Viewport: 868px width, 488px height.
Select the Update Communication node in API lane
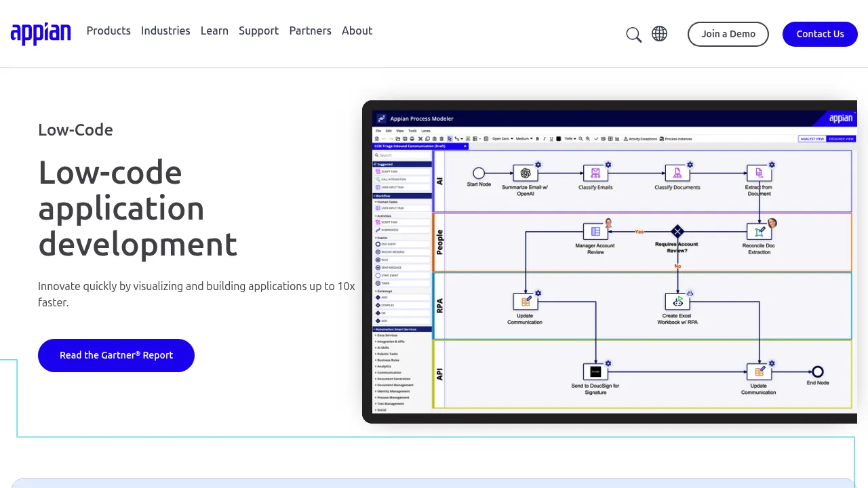(759, 371)
